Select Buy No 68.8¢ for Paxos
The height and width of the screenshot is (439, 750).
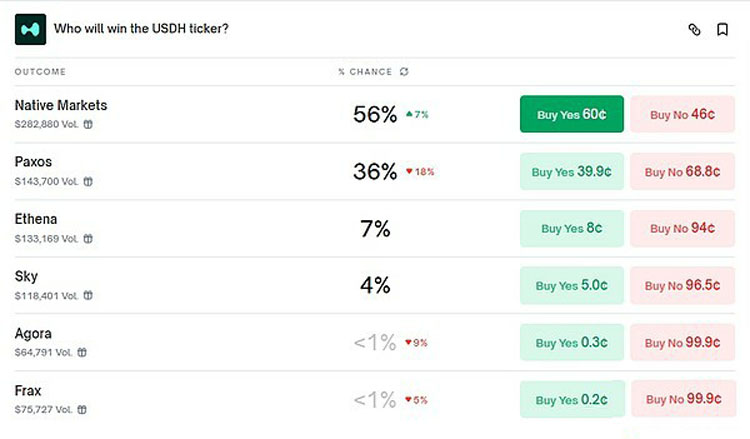point(682,172)
